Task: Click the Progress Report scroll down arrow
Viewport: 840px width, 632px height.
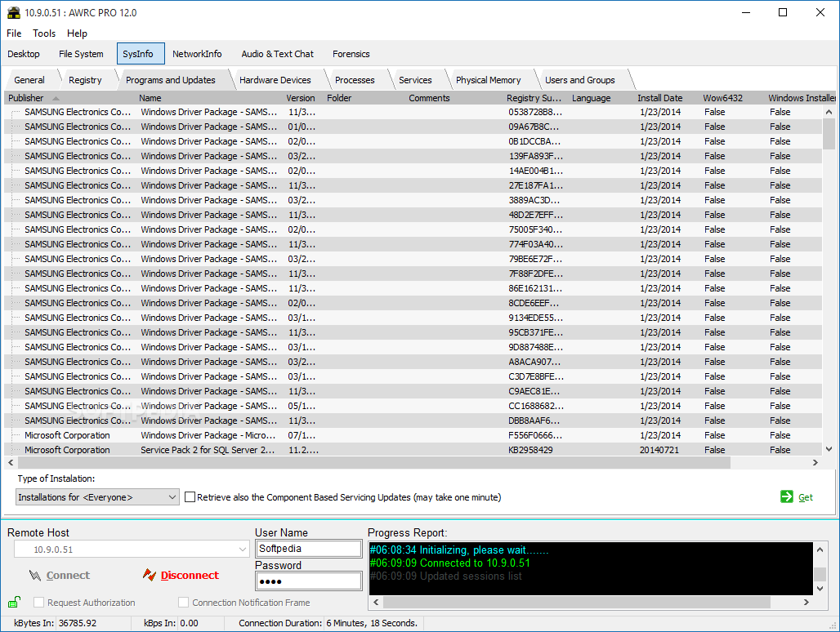Action: (820, 589)
